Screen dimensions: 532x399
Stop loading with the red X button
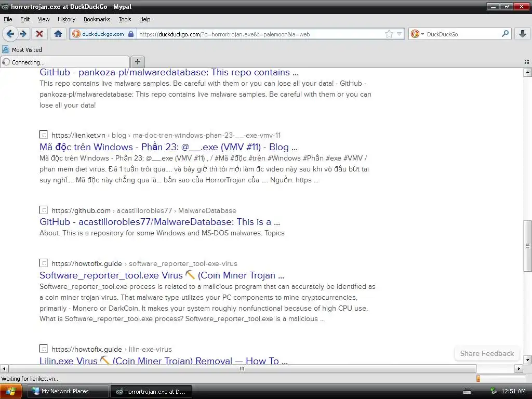pyautogui.click(x=39, y=34)
